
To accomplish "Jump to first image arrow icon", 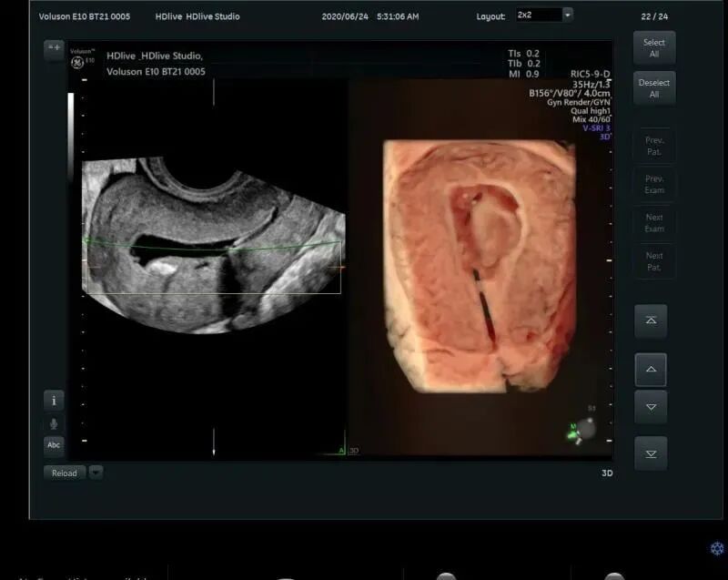I will 651,321.
